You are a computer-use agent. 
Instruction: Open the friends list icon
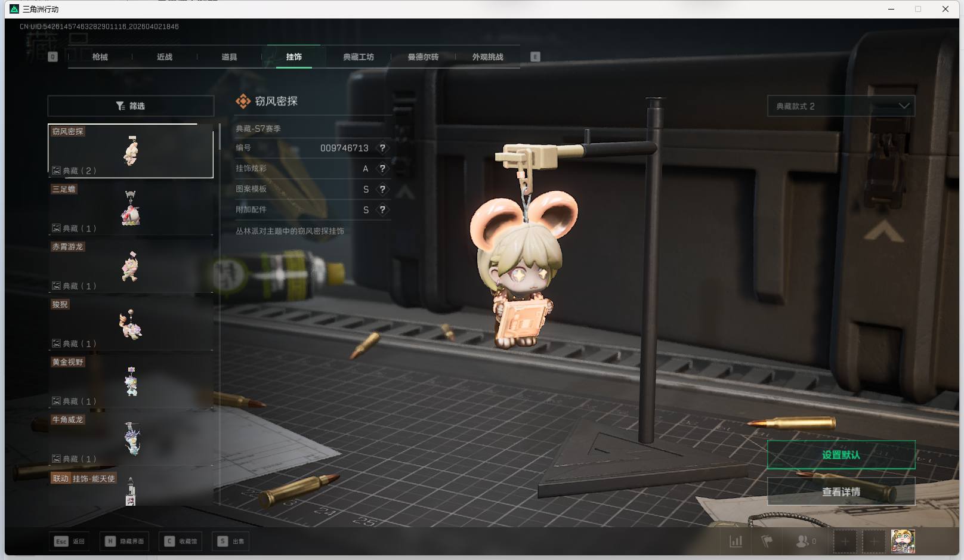point(803,542)
